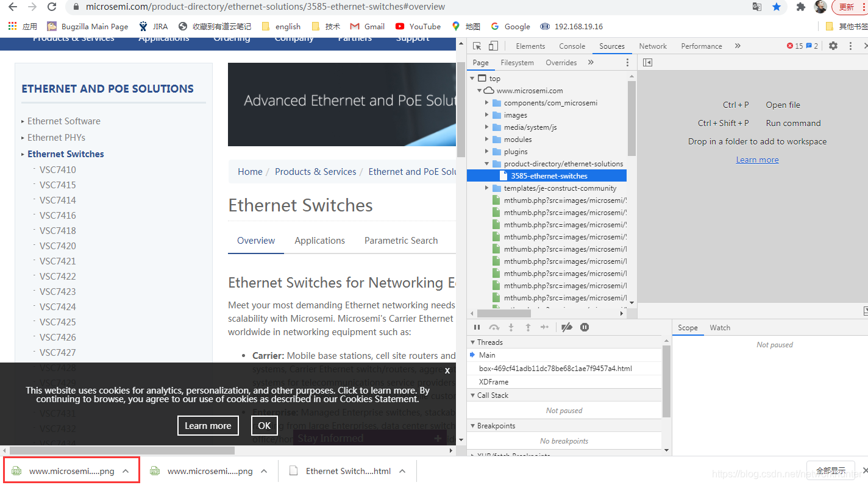868x485 pixels.
Task: Step over next function call
Action: pyautogui.click(x=494, y=328)
